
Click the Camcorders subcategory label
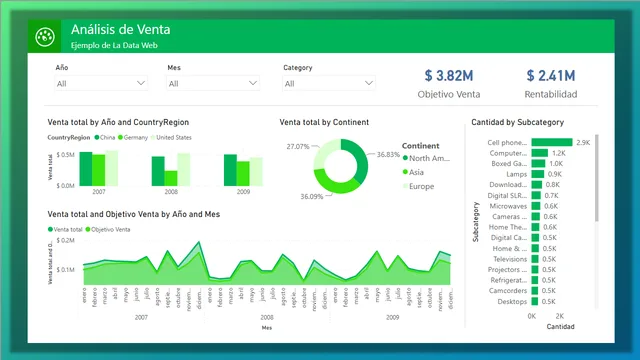[x=508, y=291]
